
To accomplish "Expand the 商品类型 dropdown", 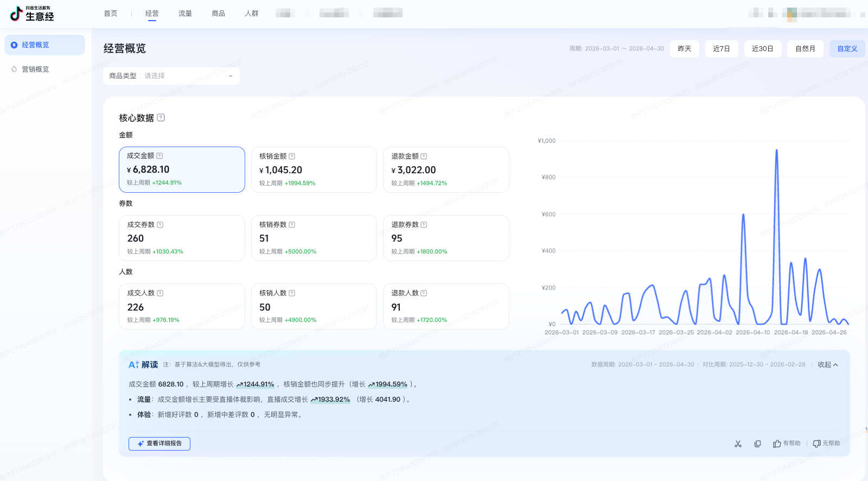I will point(171,76).
